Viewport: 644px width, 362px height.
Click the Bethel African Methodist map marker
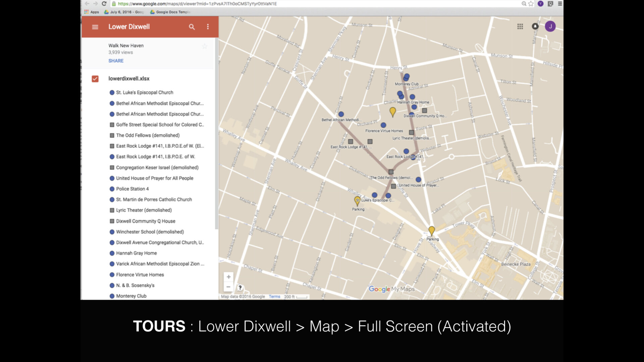pos(341,114)
